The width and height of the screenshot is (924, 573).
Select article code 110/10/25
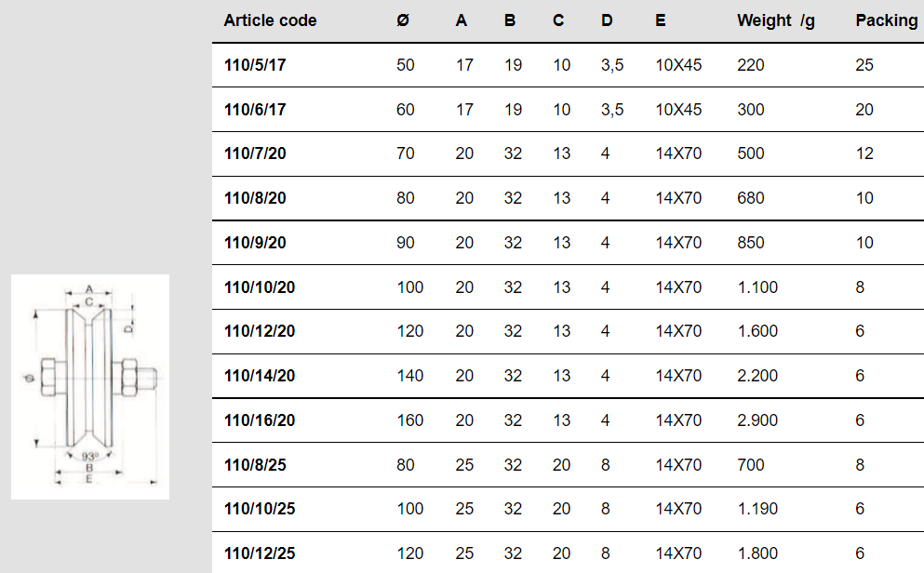pos(260,509)
